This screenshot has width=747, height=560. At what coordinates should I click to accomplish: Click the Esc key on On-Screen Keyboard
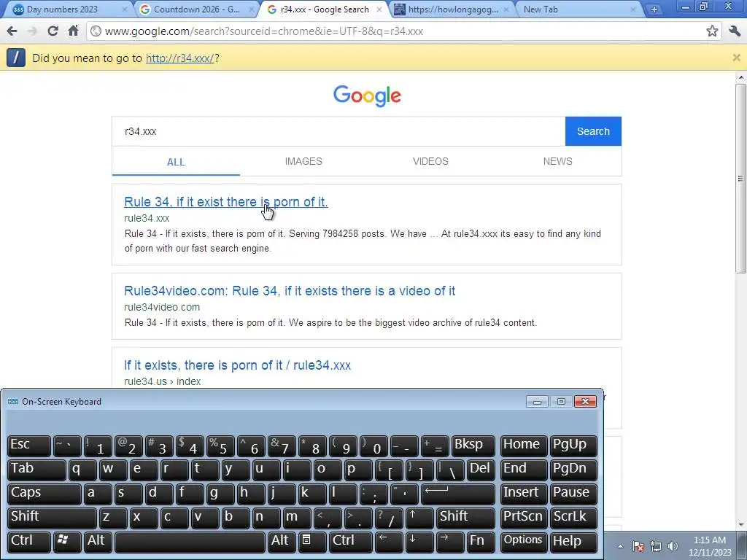29,446
